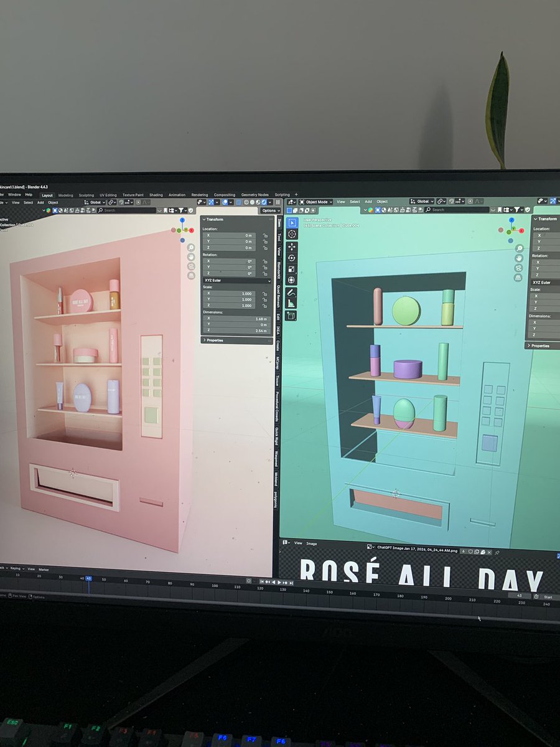Image resolution: width=560 pixels, height=747 pixels.
Task: Click Dimensions Z 2.54 m field
Action: (236, 331)
